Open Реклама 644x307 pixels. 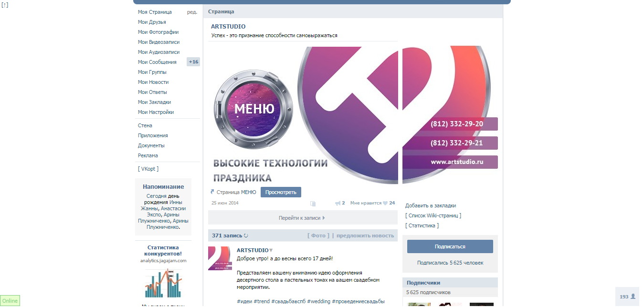pos(148,155)
